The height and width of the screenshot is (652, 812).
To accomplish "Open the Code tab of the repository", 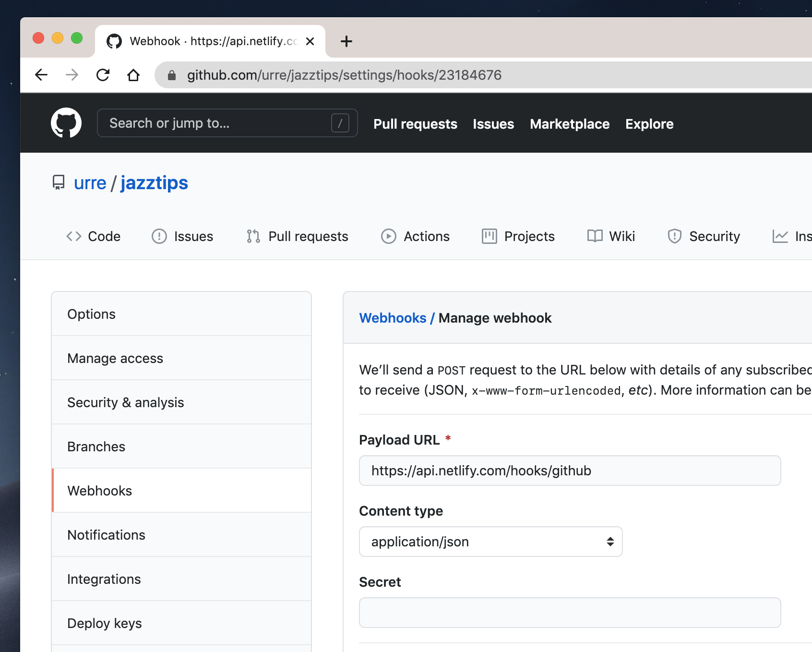I will (93, 236).
